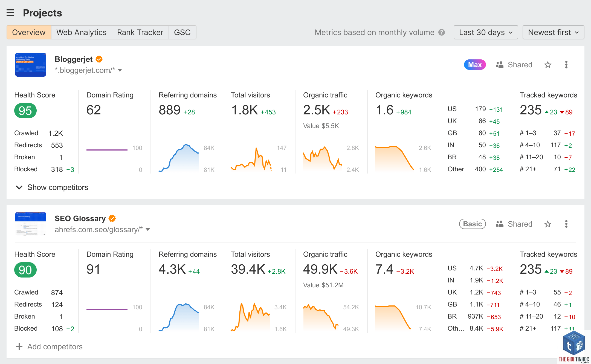Switch to the Overview tab
This screenshot has width=591, height=364.
tap(29, 32)
